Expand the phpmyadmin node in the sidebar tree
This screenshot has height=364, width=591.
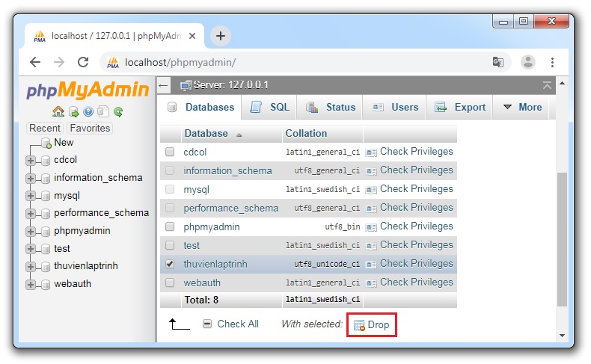pos(31,231)
